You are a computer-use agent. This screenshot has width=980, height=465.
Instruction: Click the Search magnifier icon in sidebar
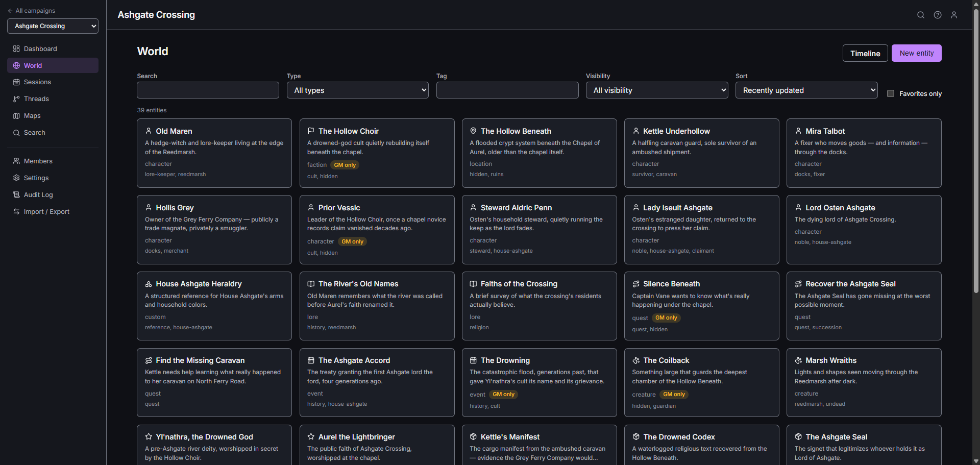pos(16,133)
